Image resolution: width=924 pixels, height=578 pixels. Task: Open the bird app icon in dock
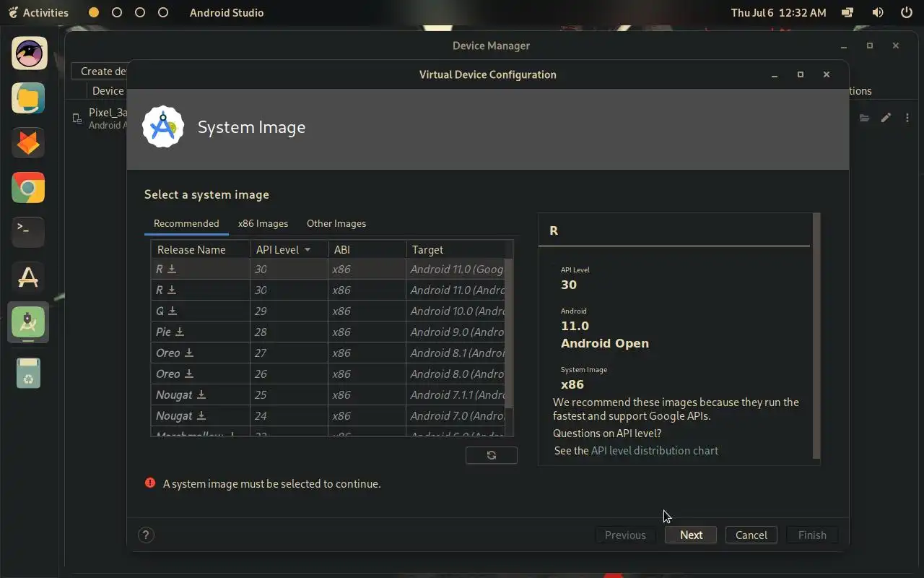tap(28, 53)
